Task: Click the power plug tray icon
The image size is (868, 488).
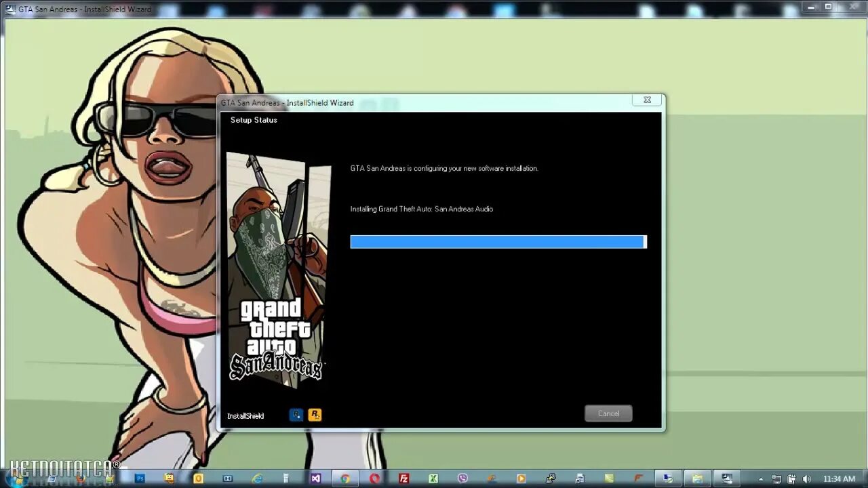Action: point(791,479)
